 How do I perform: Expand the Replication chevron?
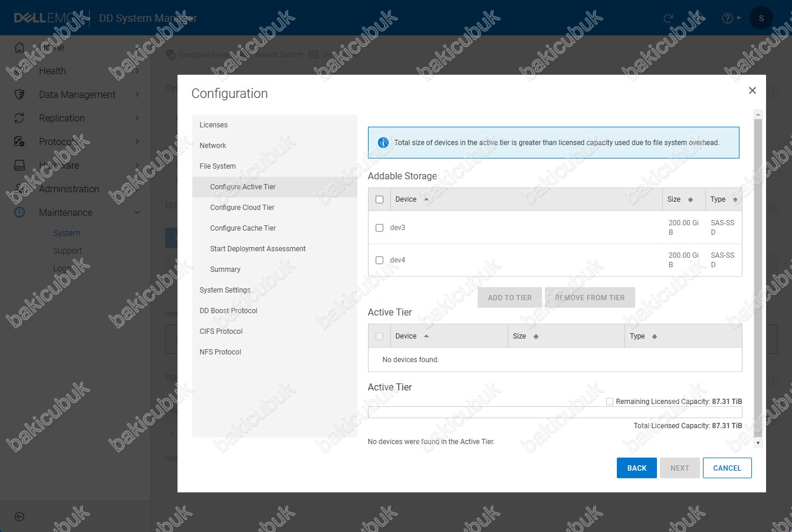pos(137,118)
